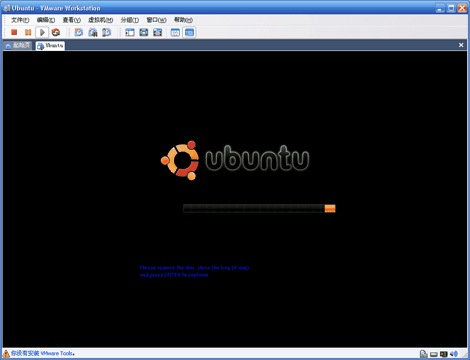Open the 帮助 (Help) menu

tap(183, 20)
